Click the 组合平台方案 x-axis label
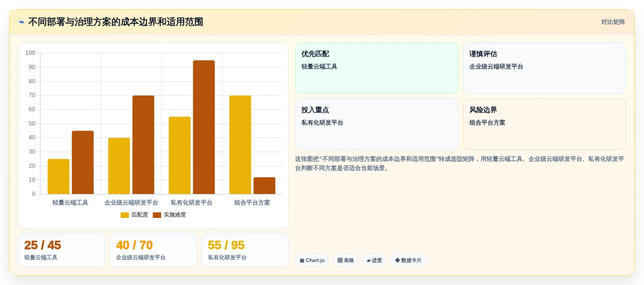Image resolution: width=644 pixels, height=285 pixels. [252, 203]
